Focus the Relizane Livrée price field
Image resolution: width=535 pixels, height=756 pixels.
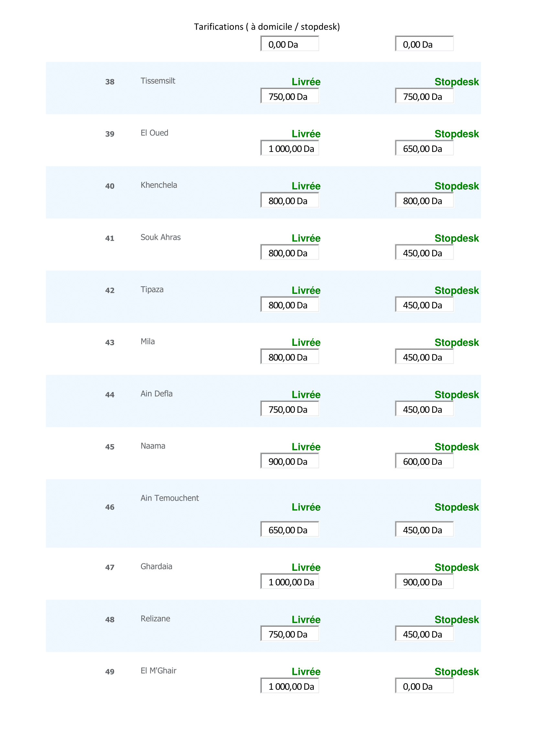pyautogui.click(x=289, y=634)
